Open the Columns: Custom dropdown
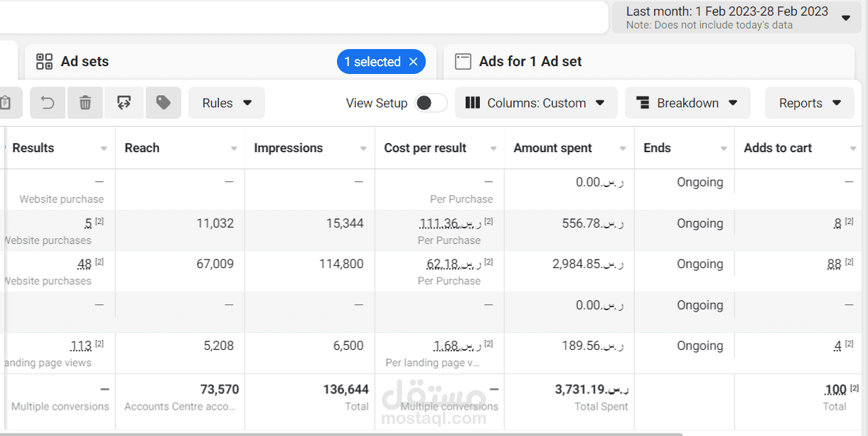 coord(535,103)
